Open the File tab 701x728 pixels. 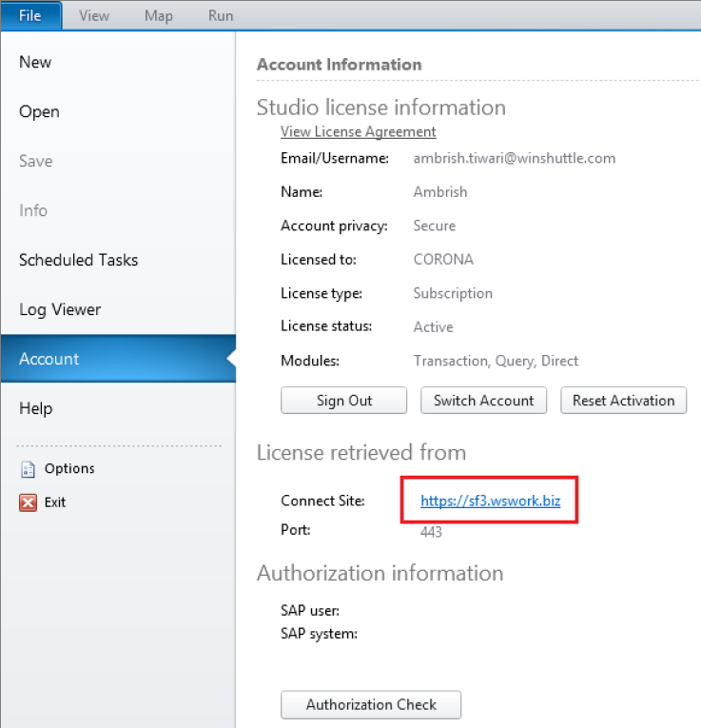tap(30, 16)
